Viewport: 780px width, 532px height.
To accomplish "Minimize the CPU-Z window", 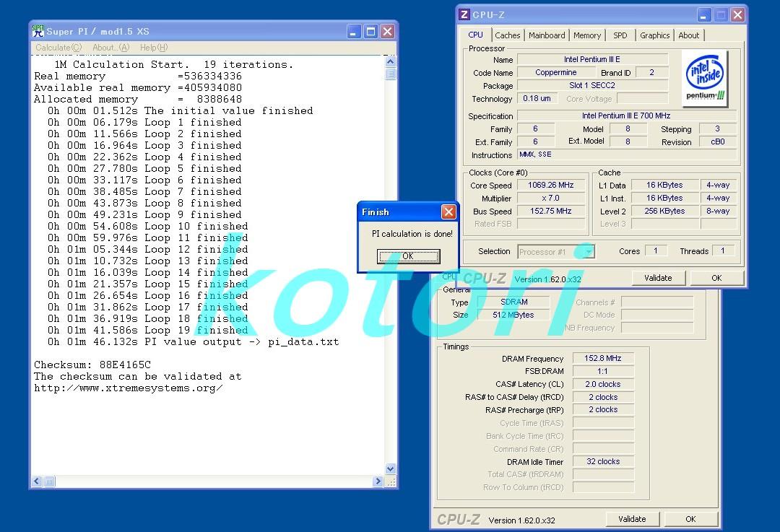I will click(x=703, y=15).
